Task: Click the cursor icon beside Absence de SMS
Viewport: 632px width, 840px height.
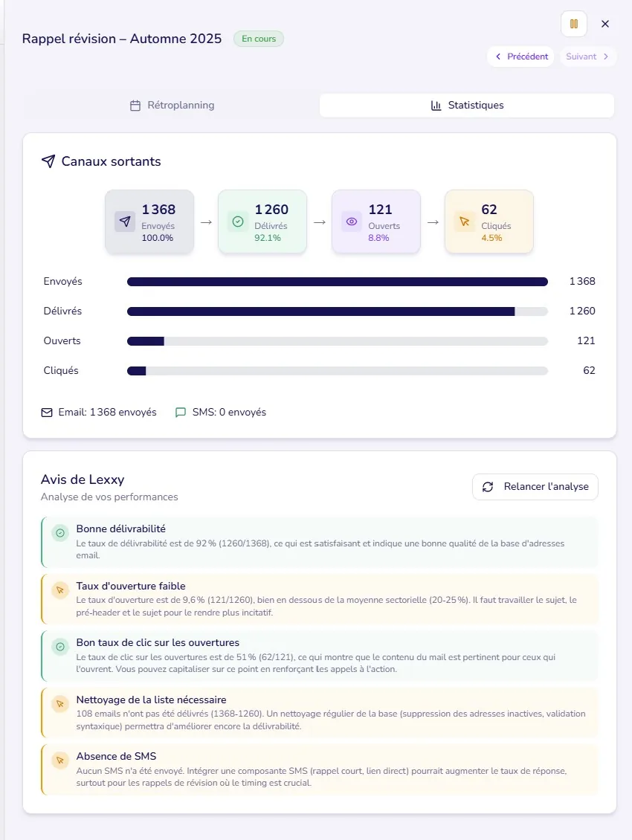Action: pyautogui.click(x=60, y=760)
